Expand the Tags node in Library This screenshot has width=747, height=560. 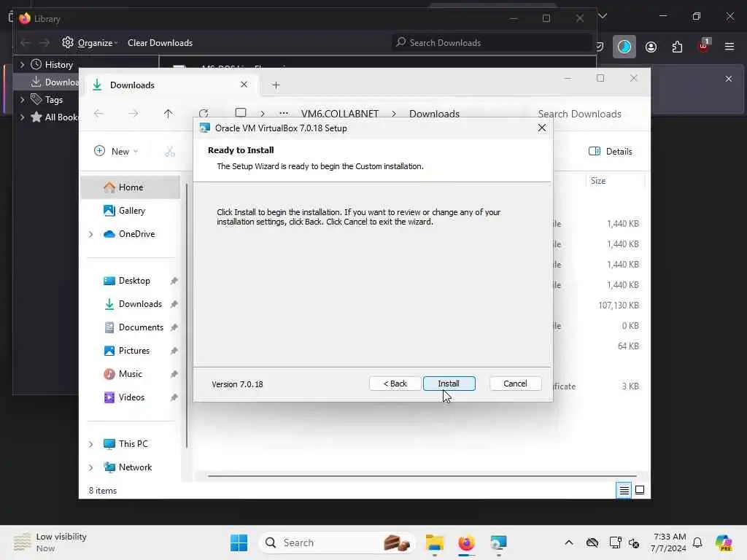22,99
